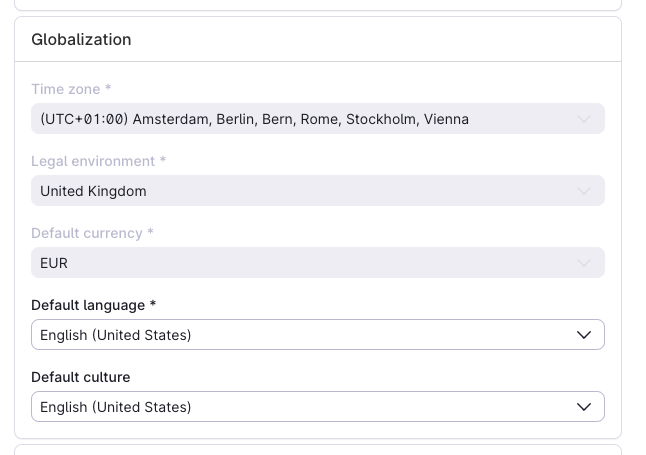The width and height of the screenshot is (646, 455).
Task: Click empty header area right of Globalization
Action: [400, 40]
